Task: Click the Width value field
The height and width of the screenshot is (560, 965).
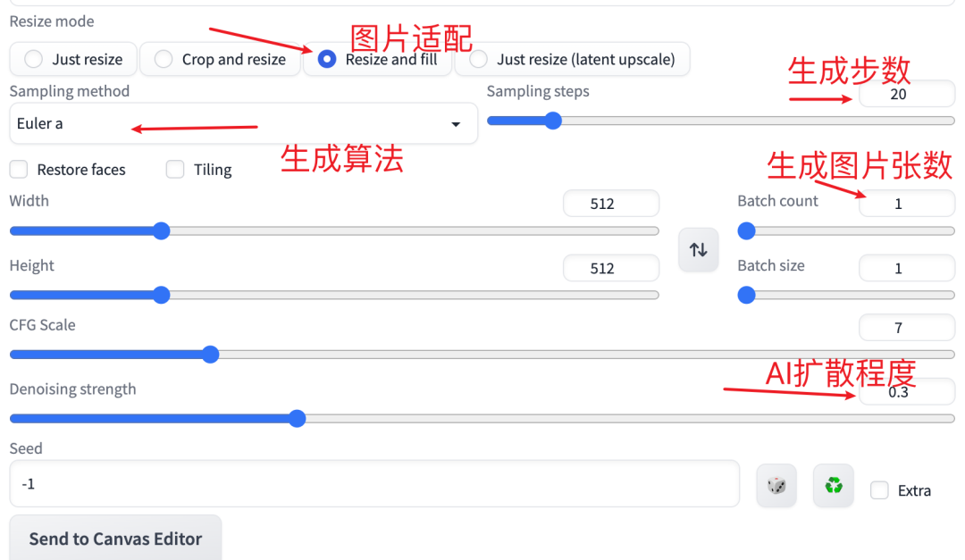Action: click(x=611, y=204)
